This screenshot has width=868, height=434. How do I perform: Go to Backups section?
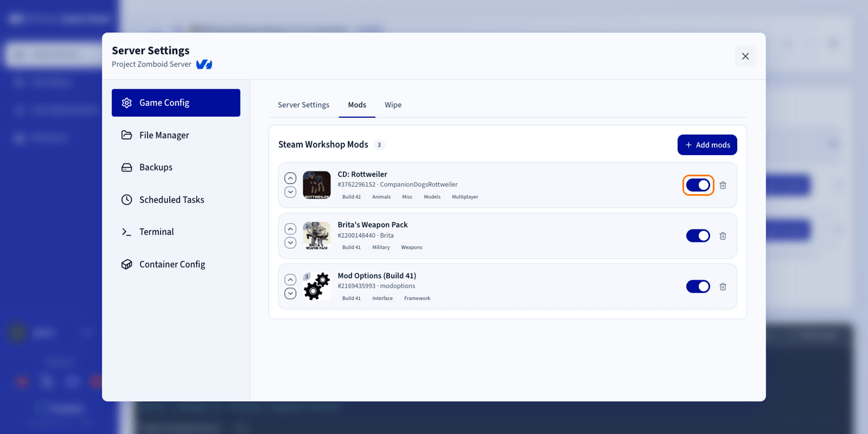pyautogui.click(x=176, y=167)
